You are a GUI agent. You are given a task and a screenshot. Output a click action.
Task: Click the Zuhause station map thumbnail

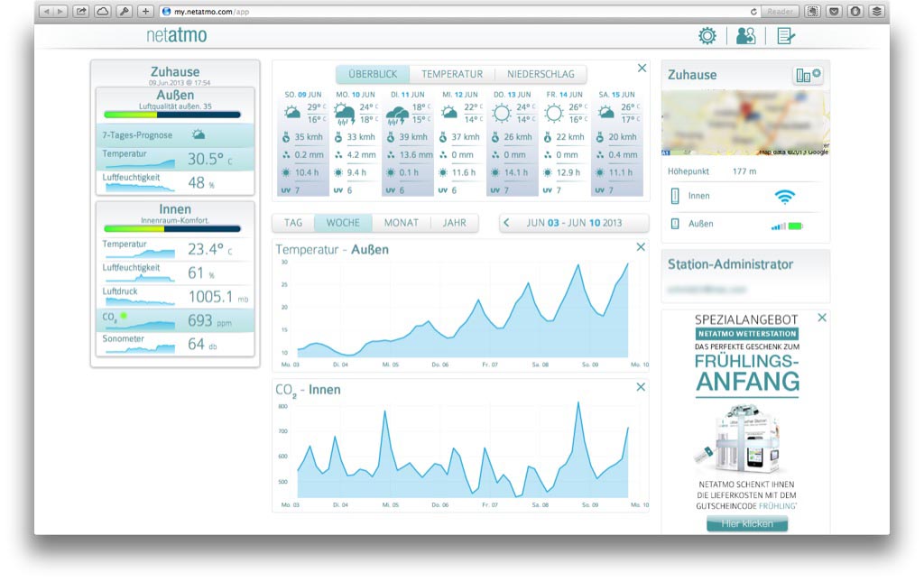point(745,123)
